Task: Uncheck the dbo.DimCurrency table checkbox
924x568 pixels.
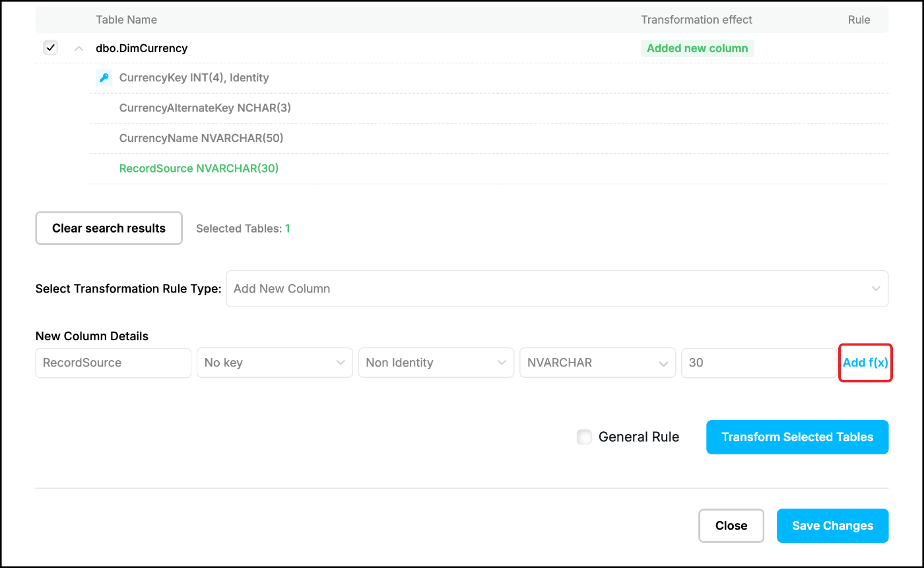Action: pyautogui.click(x=50, y=48)
